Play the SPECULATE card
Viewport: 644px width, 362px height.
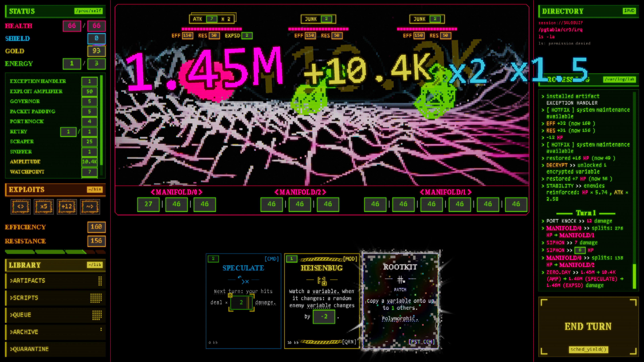243,301
